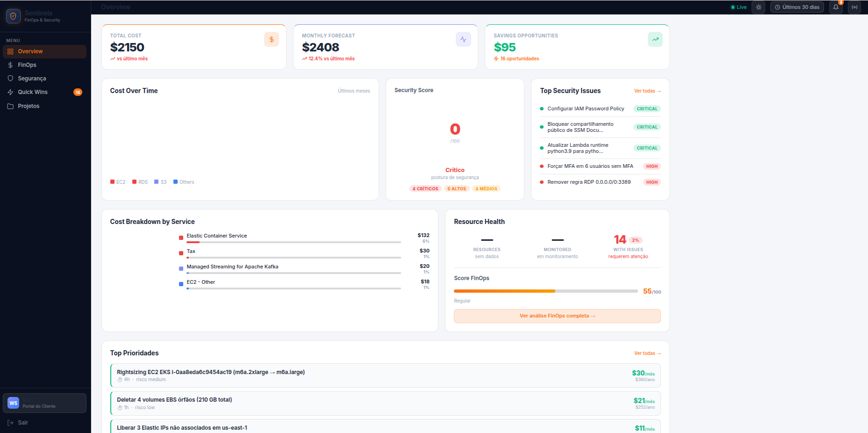Click the Quick Wins lightning icon
This screenshot has height=433, width=868.
10,92
